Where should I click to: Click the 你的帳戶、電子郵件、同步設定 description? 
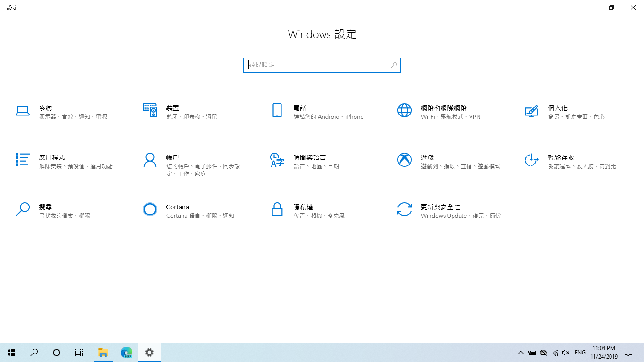[203, 170]
